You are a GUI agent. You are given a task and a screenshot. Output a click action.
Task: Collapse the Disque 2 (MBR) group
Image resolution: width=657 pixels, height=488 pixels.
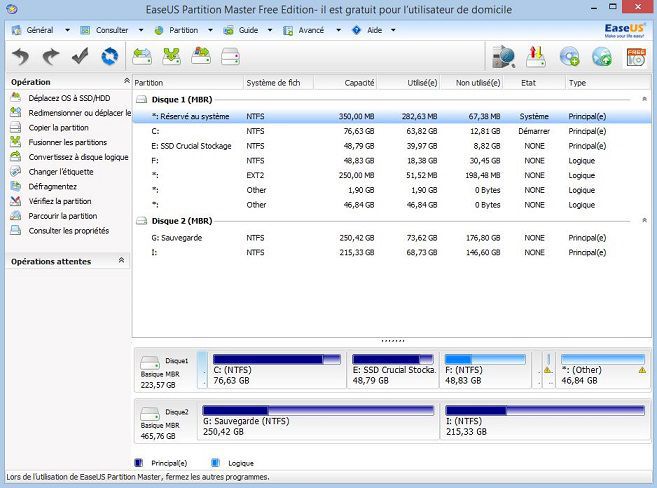tap(644, 220)
